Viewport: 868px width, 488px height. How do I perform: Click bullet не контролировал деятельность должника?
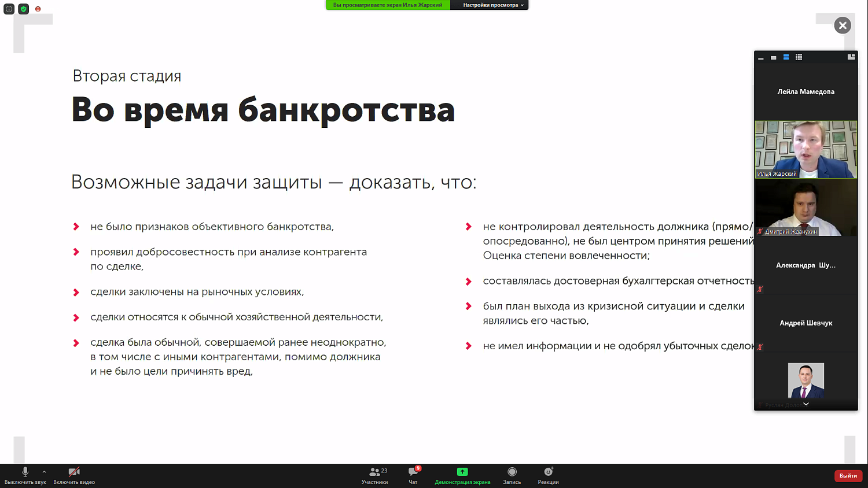619,241
